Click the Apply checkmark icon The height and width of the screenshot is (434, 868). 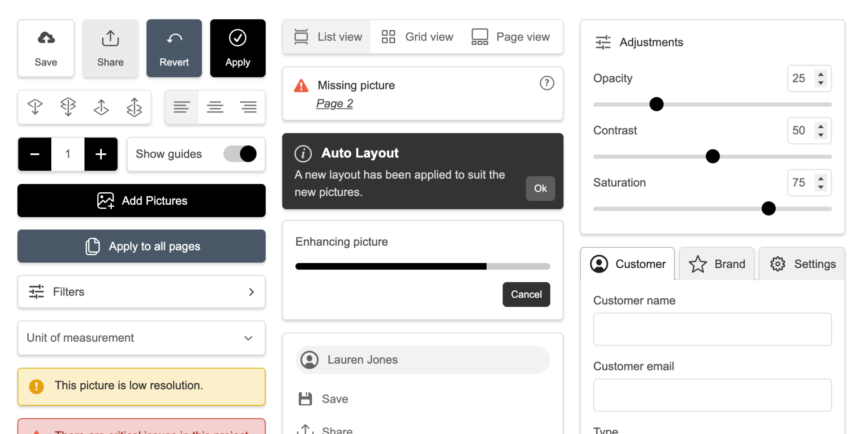point(238,38)
